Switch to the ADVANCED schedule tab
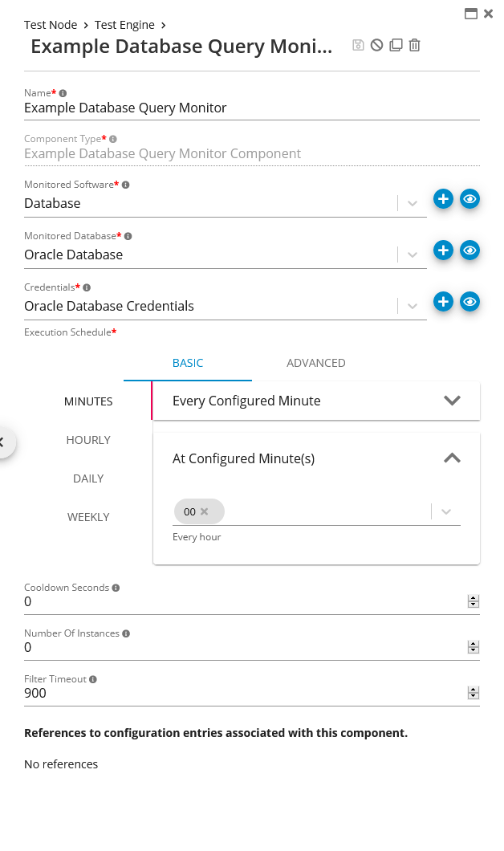Viewport: 504px width, 851px height. [315, 363]
